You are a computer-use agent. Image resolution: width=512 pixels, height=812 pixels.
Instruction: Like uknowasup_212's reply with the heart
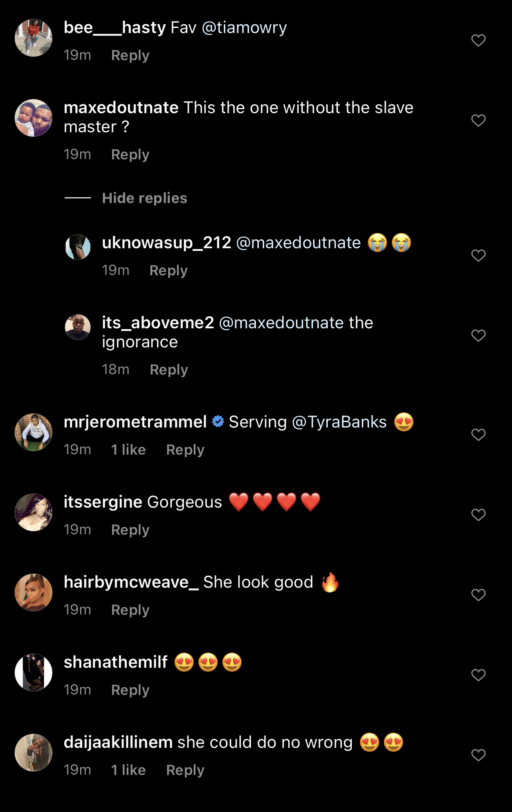click(478, 255)
